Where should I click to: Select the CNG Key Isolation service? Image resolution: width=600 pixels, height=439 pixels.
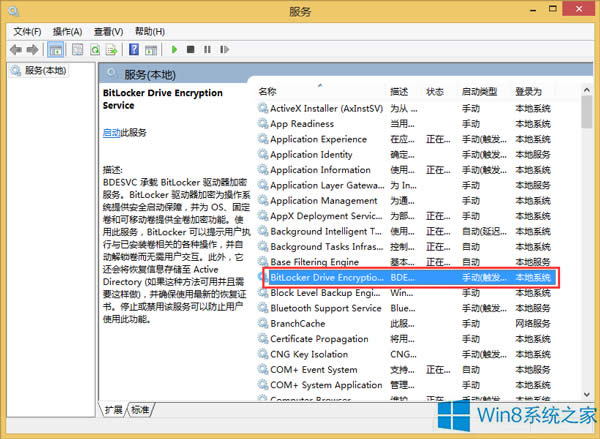coord(404,354)
